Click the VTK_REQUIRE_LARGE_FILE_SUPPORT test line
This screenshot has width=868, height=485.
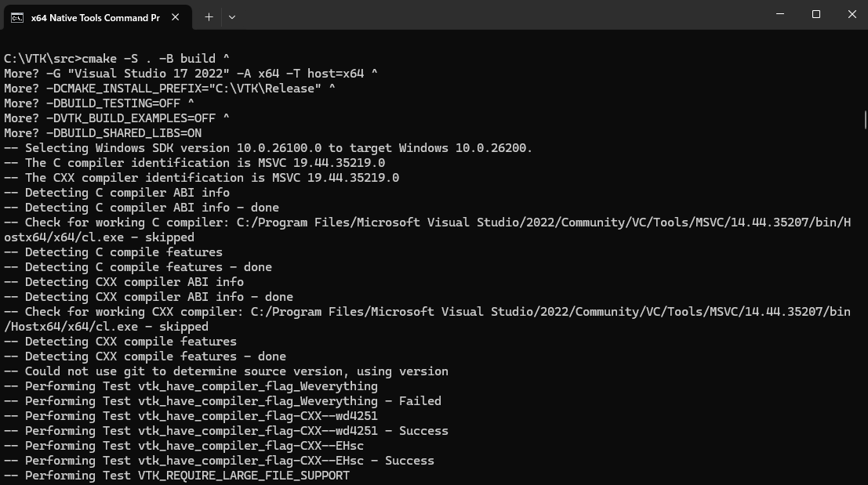(x=176, y=476)
